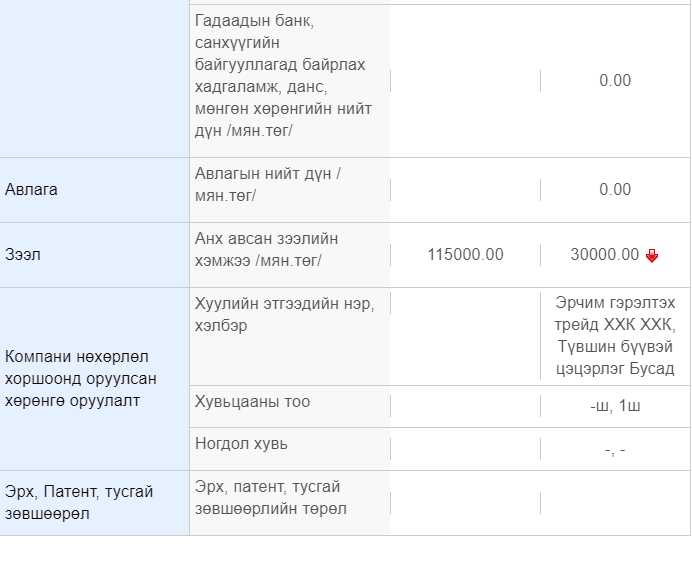Viewport: 692px width, 568px height.
Task: Click the Анх авсан зээлийн хэмжээ label
Action: click(267, 250)
